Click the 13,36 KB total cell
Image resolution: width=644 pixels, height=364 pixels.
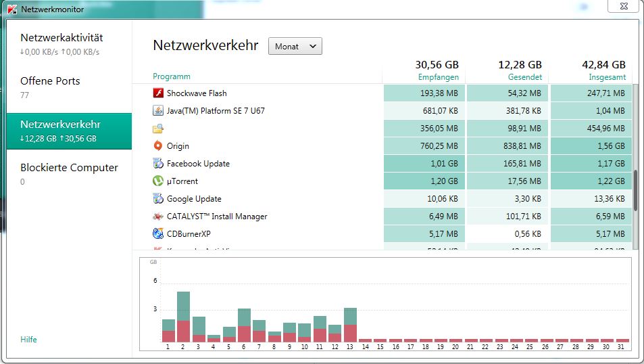point(591,199)
